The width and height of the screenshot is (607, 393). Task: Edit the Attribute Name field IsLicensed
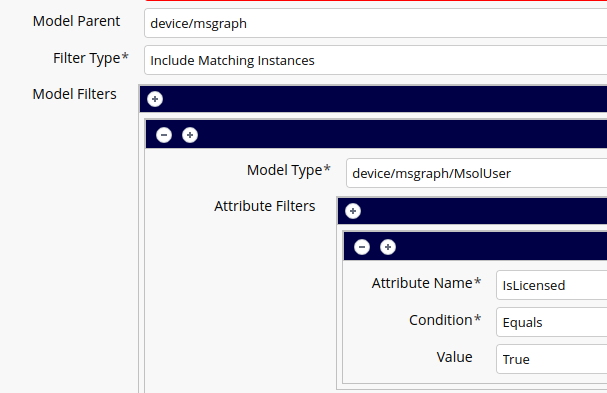[552, 285]
